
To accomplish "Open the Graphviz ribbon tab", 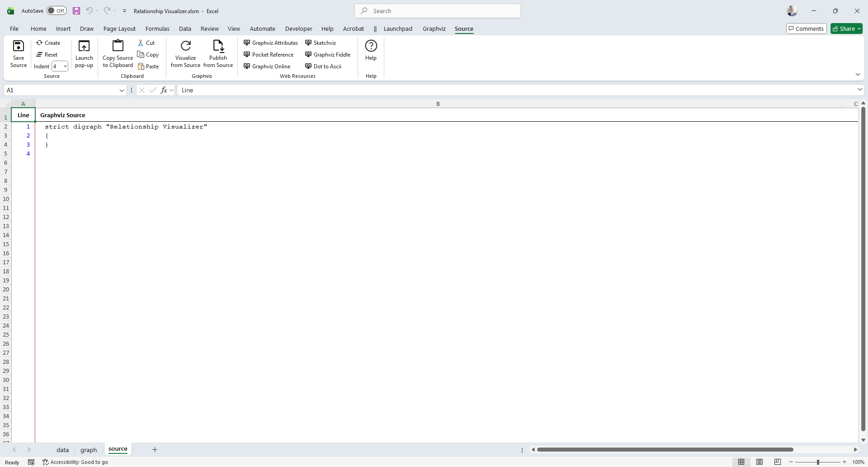I will point(434,29).
